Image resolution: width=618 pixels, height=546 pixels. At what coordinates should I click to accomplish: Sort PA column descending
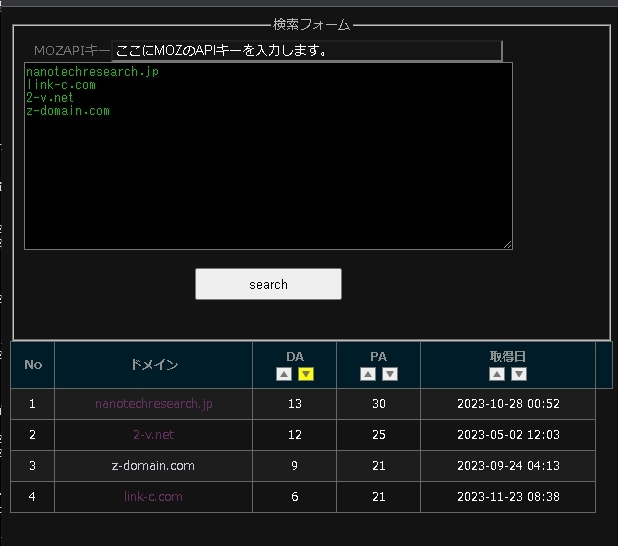(390, 374)
